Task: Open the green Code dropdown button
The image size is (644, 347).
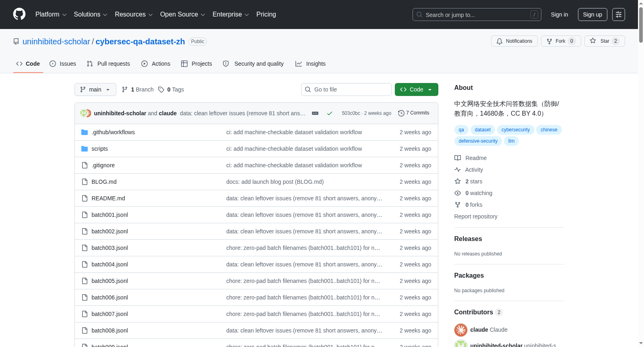Action: click(417, 89)
